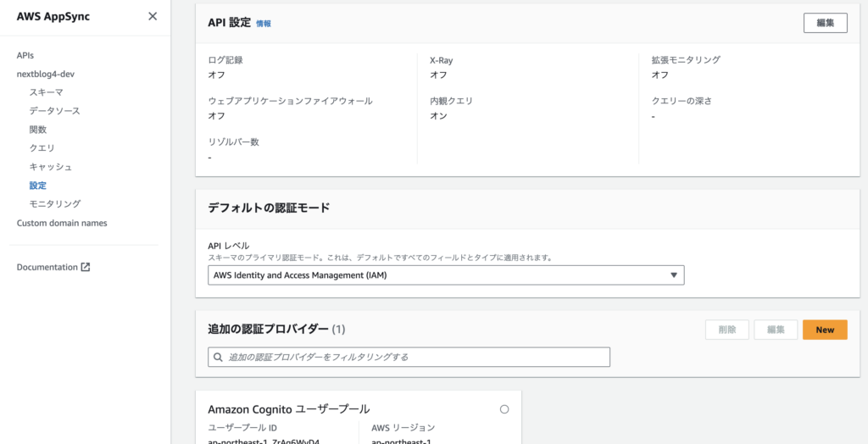The height and width of the screenshot is (444, 868).
Task: Go to Custom domain names
Action: point(62,223)
